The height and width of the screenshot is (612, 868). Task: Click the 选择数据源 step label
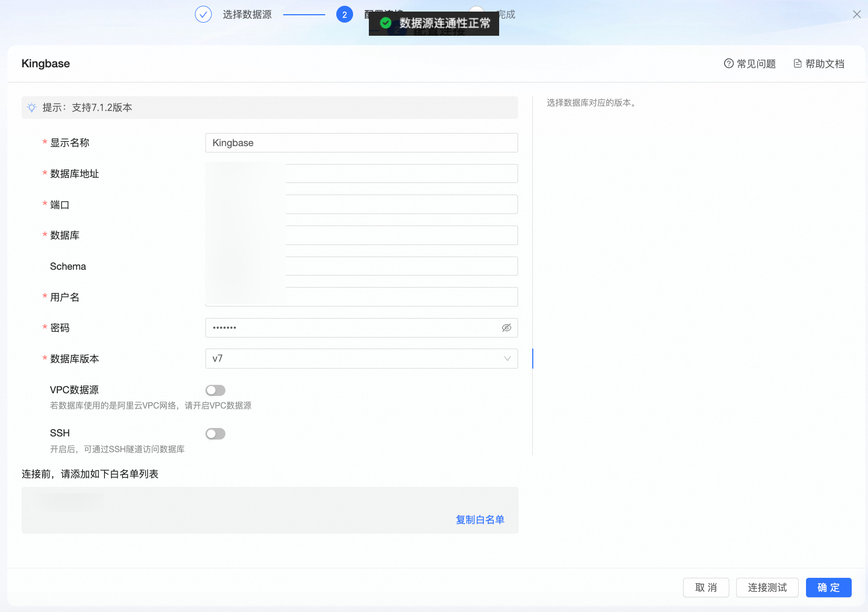pyautogui.click(x=247, y=14)
